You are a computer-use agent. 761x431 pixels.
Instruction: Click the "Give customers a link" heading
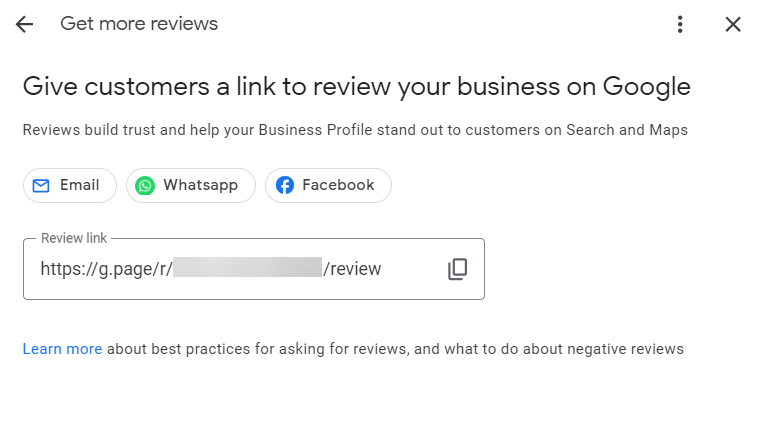click(356, 87)
